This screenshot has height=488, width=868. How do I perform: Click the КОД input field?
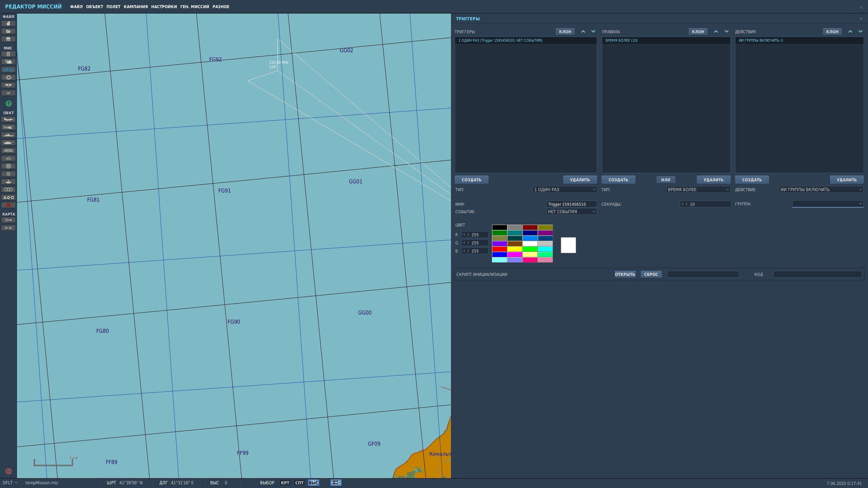coord(817,274)
